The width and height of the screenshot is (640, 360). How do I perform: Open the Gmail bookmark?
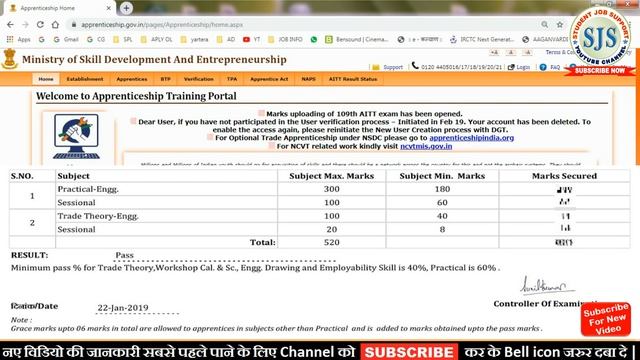[66, 40]
